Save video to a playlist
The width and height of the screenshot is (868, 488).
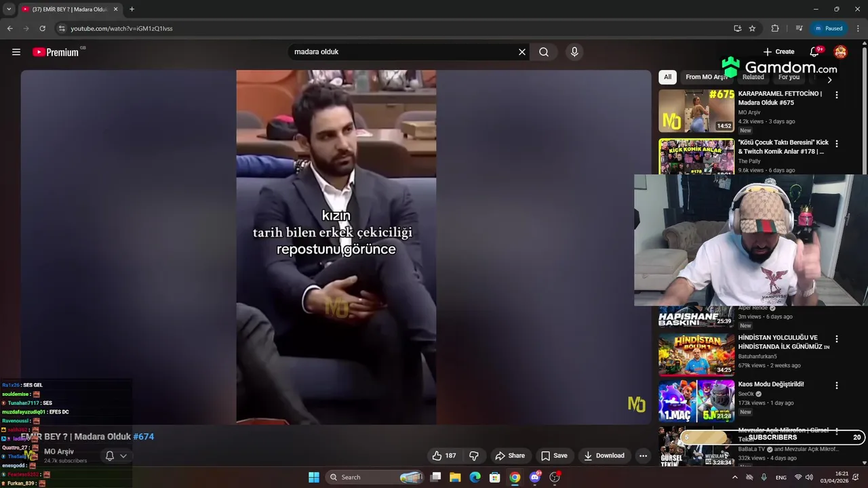pyautogui.click(x=554, y=455)
